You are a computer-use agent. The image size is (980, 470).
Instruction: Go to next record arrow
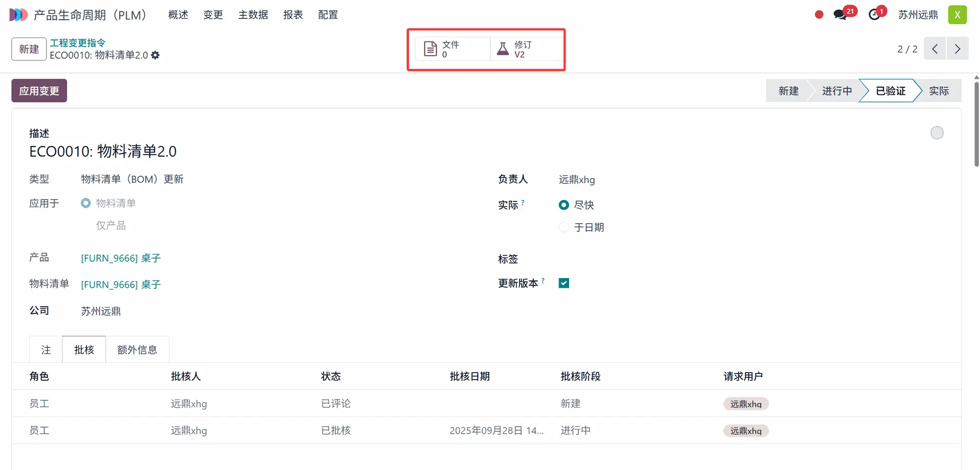957,49
